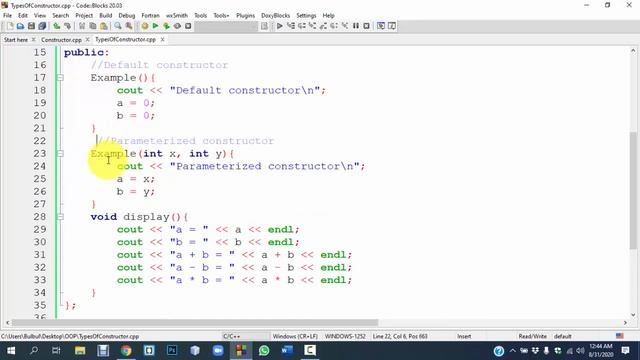The height and width of the screenshot is (360, 640).
Task: Build the project with gear icon
Action: click(144, 26)
